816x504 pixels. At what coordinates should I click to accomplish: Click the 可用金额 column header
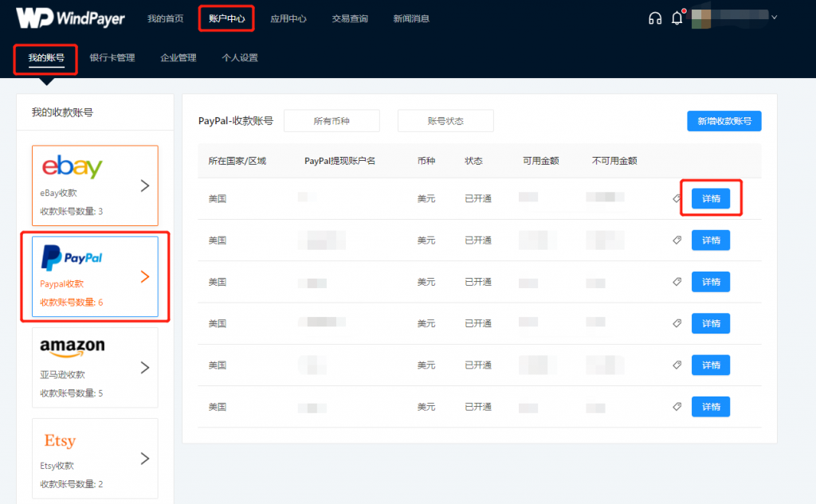(x=541, y=161)
